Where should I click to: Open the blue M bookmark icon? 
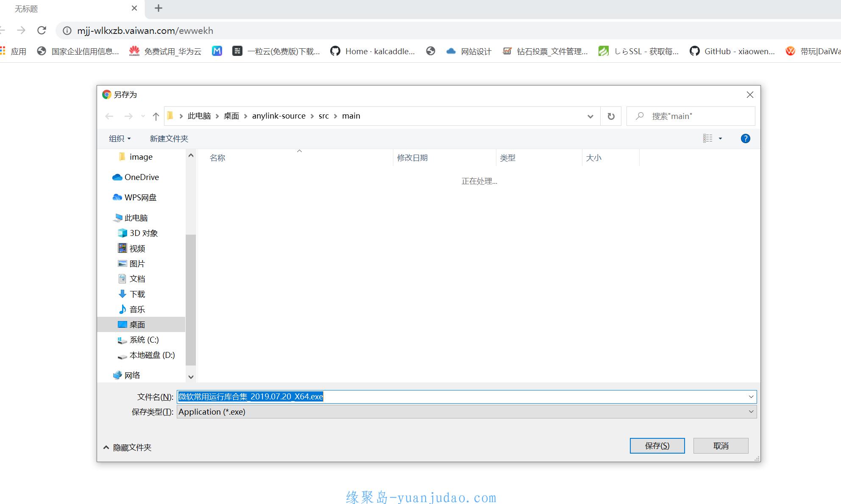pyautogui.click(x=217, y=51)
